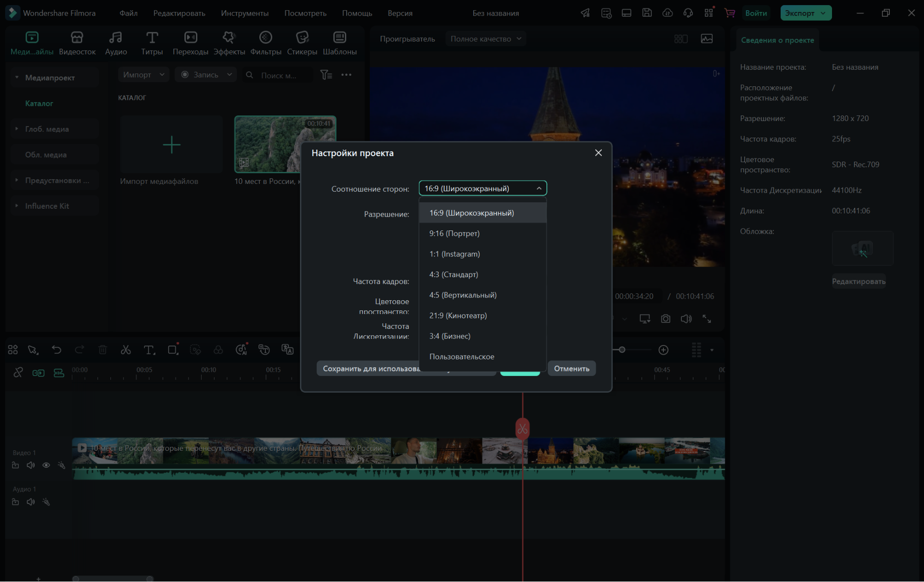The width and height of the screenshot is (924, 582).
Task: Expand the Influence Kit tree item
Action: tap(17, 206)
